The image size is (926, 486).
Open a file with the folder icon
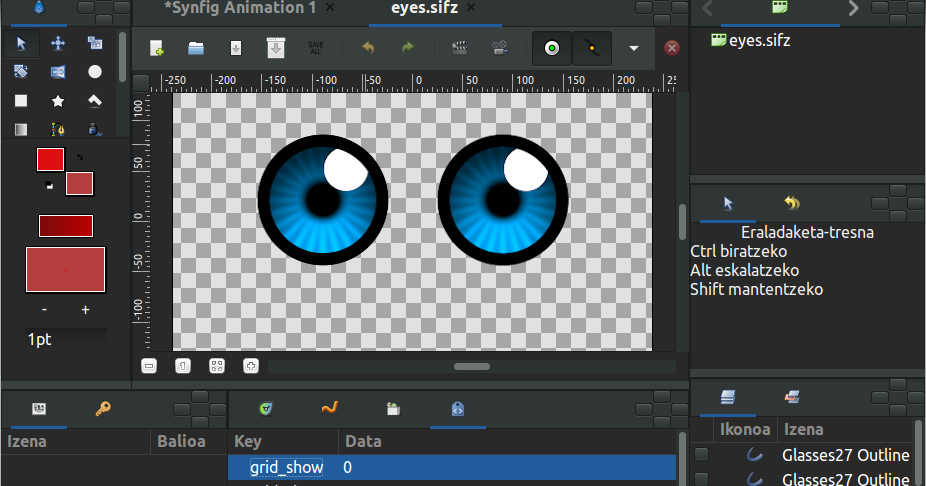[x=196, y=48]
